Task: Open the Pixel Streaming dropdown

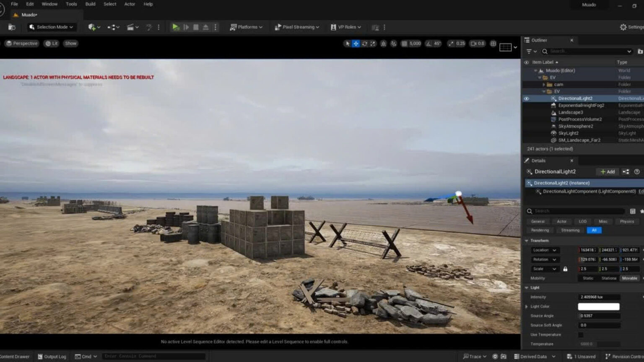Action: (297, 27)
